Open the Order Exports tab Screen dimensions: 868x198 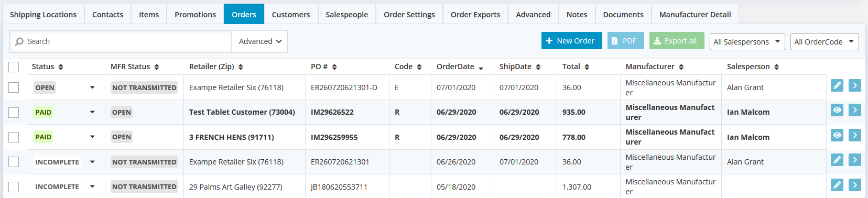(x=475, y=14)
